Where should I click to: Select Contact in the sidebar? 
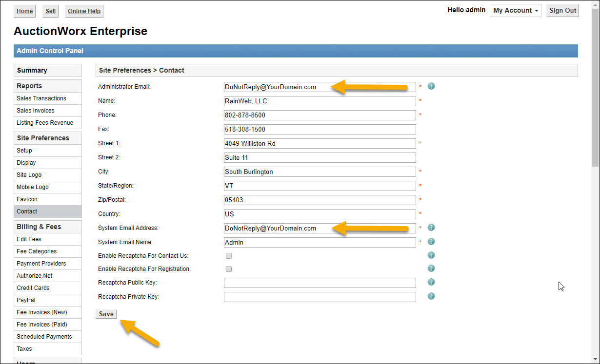[x=48, y=211]
